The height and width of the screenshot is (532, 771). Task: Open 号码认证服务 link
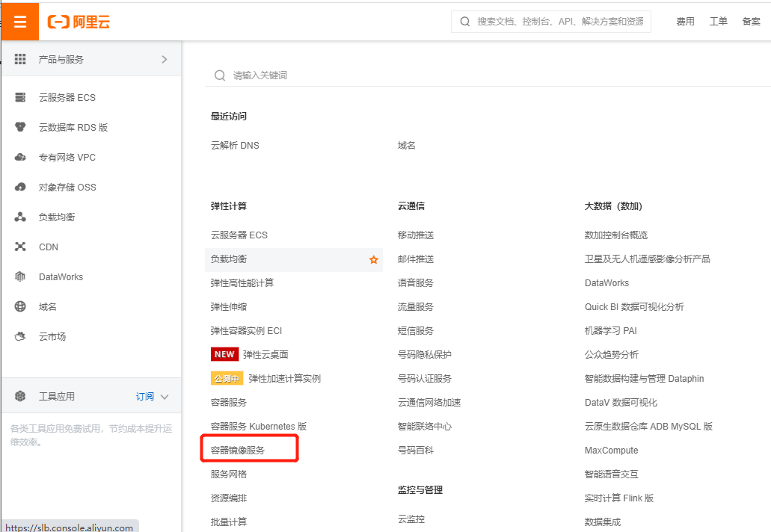424,379
